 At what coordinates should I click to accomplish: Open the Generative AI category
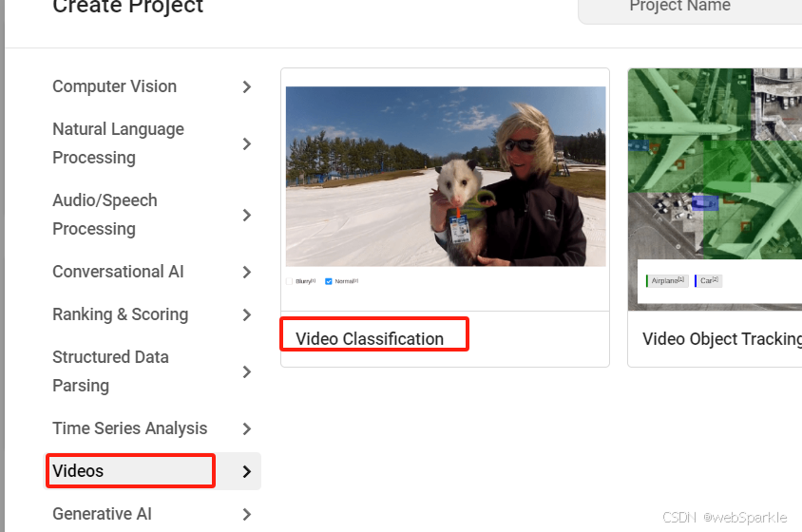click(x=102, y=514)
